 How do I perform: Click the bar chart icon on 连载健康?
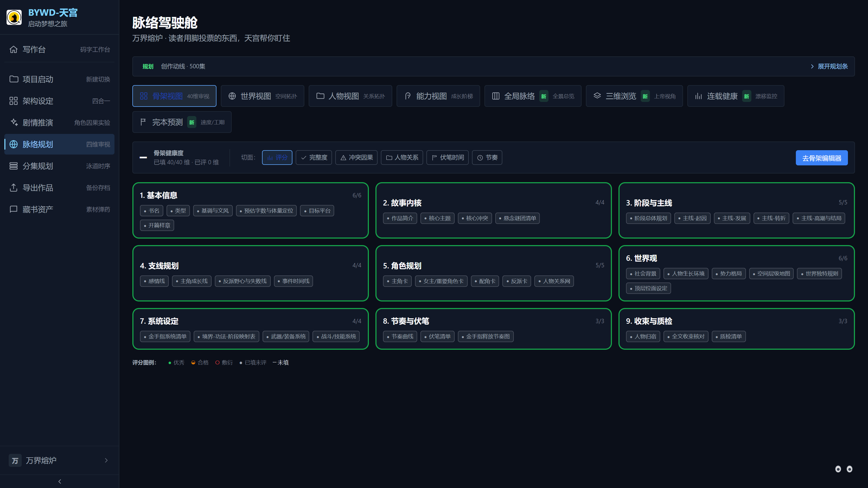[x=698, y=96]
